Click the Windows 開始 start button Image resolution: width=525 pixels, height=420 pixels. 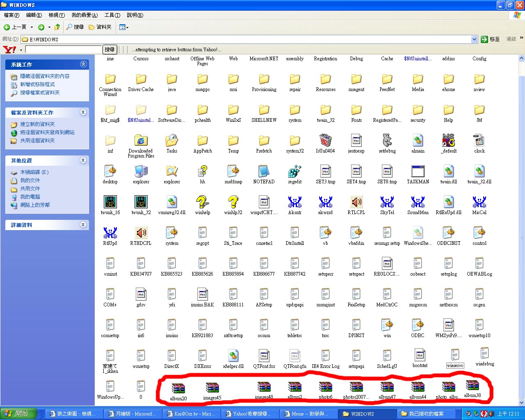[18, 414]
